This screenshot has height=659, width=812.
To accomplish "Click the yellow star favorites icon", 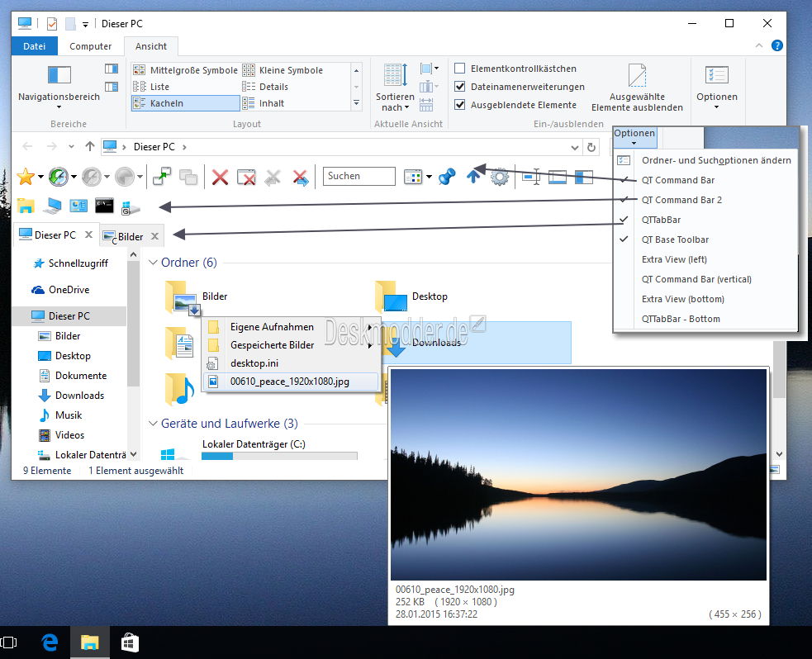I will 26,177.
